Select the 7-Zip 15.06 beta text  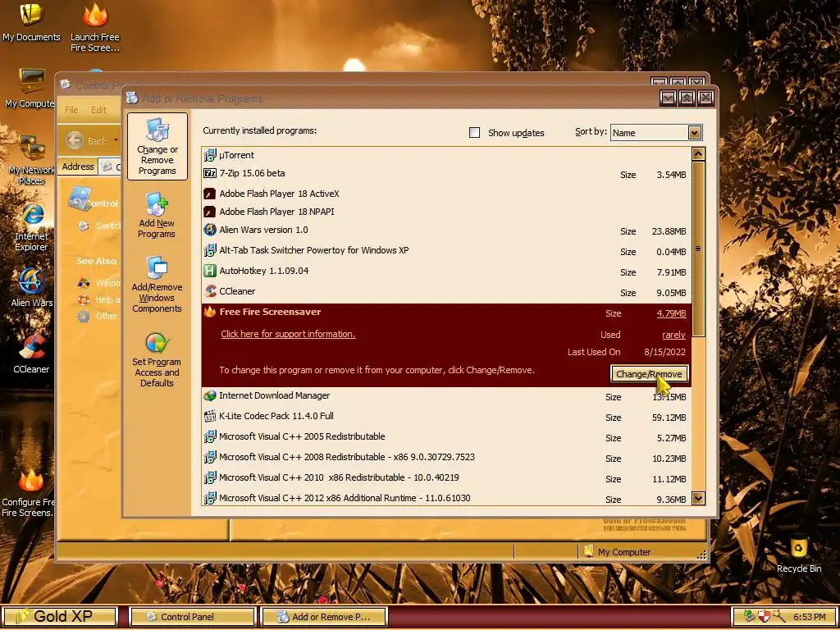252,174
